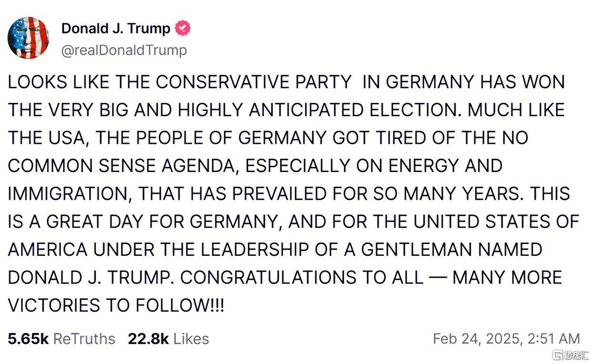Click the red verified checkmark badge
The width and height of the screenshot is (592, 364).
183,28
